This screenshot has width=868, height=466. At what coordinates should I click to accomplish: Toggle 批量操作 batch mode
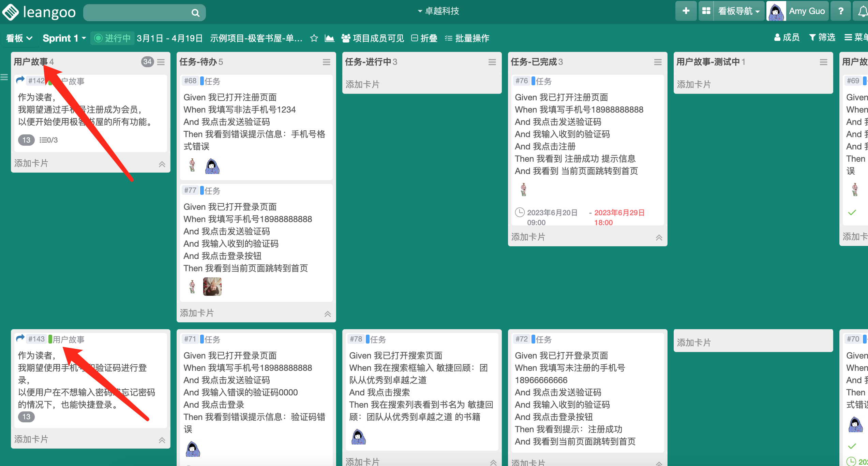point(467,38)
